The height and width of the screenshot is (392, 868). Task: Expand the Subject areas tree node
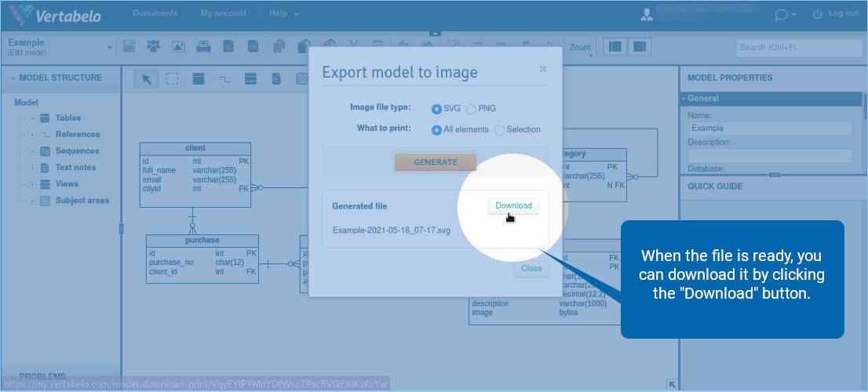click(33, 201)
